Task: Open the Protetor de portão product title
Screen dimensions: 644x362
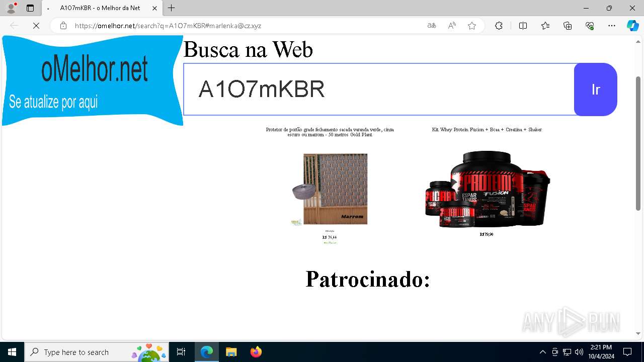Action: [330, 132]
